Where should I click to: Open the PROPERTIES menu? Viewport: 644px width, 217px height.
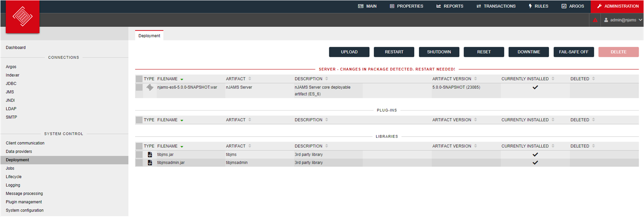point(406,6)
